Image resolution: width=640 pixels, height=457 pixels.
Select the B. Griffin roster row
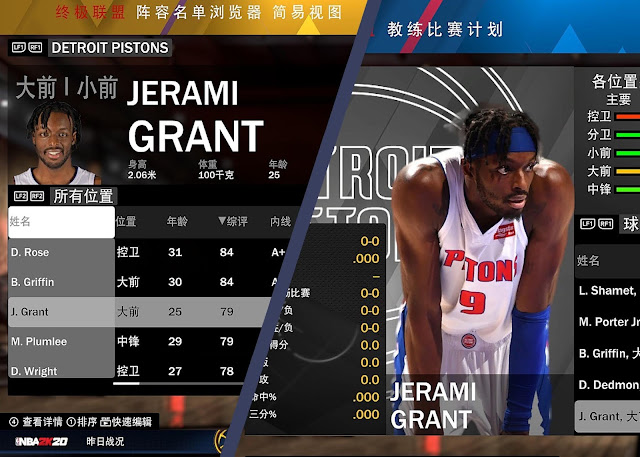(x=143, y=282)
